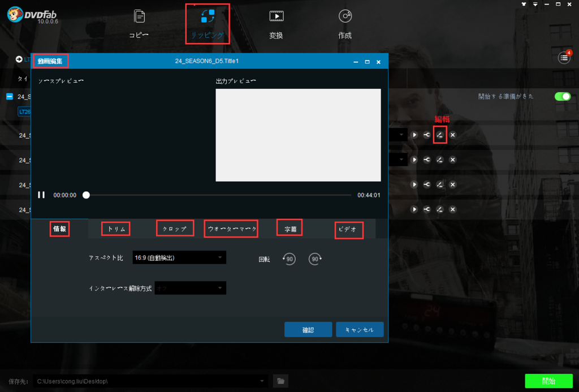Play preview of the fourth title row
The image size is (579, 392).
(414, 209)
